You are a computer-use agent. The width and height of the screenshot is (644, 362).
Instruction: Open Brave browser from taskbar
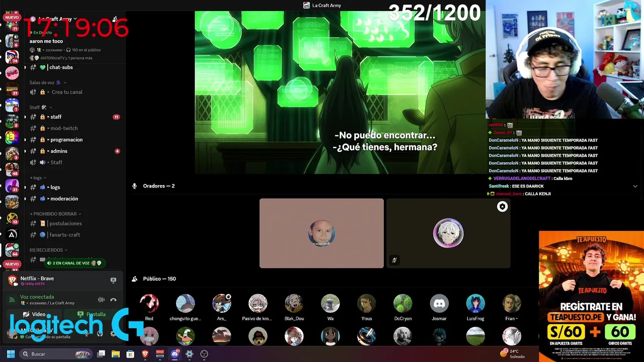(x=145, y=354)
